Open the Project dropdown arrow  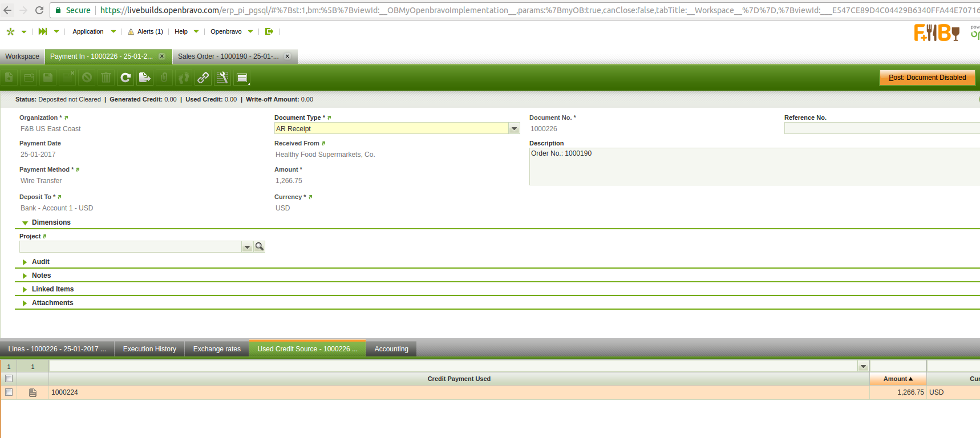pyautogui.click(x=247, y=246)
